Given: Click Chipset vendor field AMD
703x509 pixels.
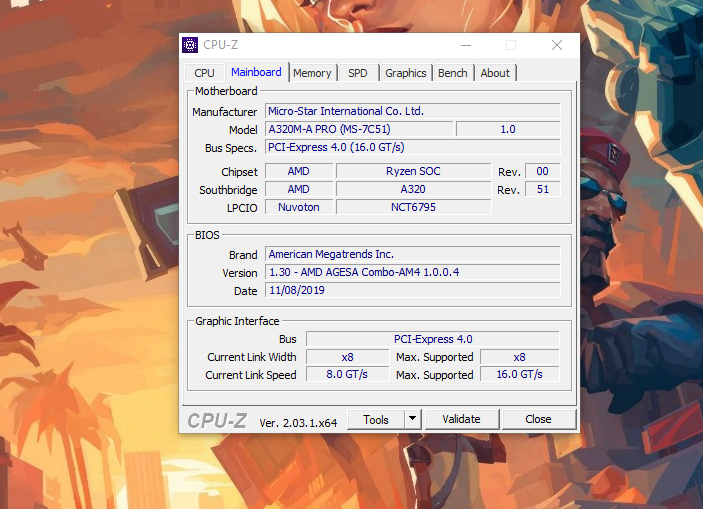Looking at the screenshot, I should (299, 171).
